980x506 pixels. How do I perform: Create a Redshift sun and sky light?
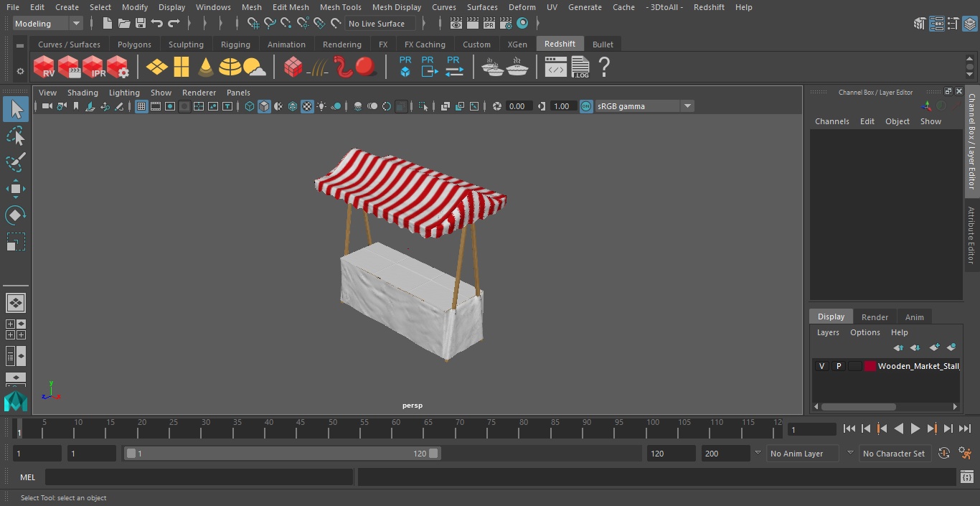coord(255,67)
